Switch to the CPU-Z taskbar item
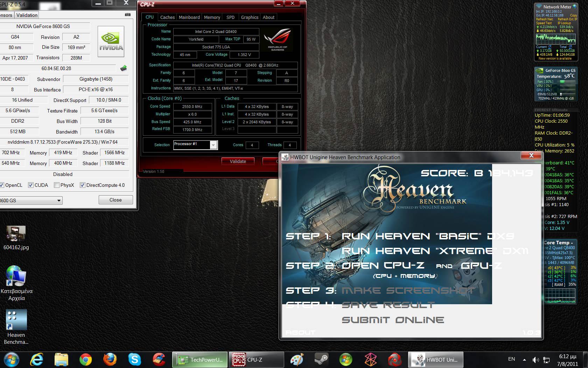This screenshot has height=368, width=588. [x=257, y=360]
